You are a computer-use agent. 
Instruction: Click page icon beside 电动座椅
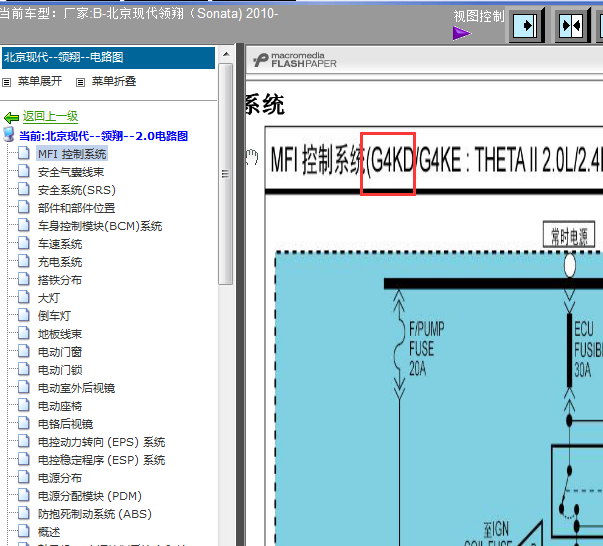point(23,405)
